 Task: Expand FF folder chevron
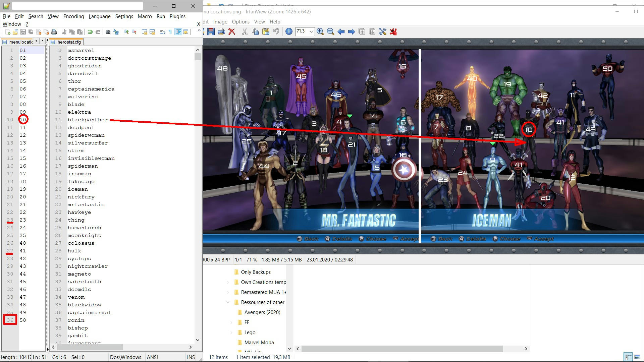(231, 322)
